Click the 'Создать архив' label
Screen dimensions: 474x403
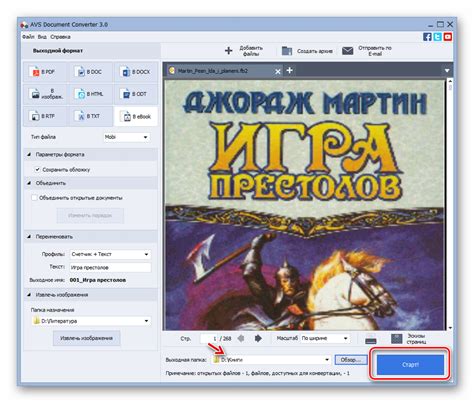point(315,51)
